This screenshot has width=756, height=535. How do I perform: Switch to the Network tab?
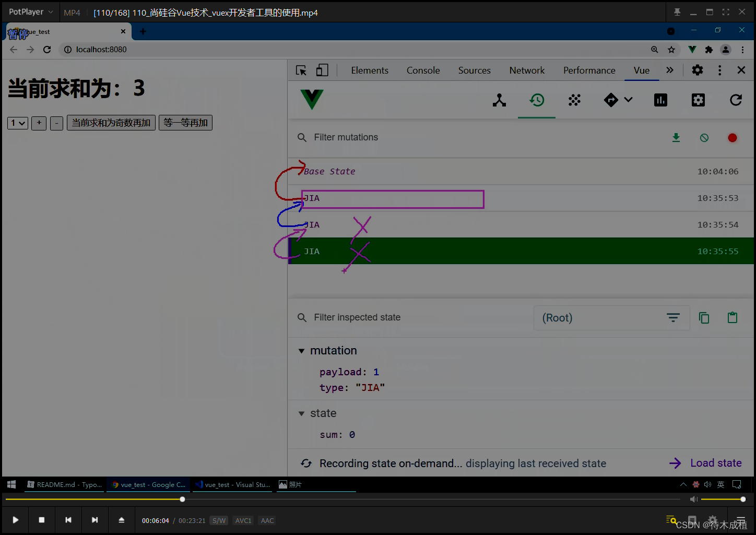527,70
